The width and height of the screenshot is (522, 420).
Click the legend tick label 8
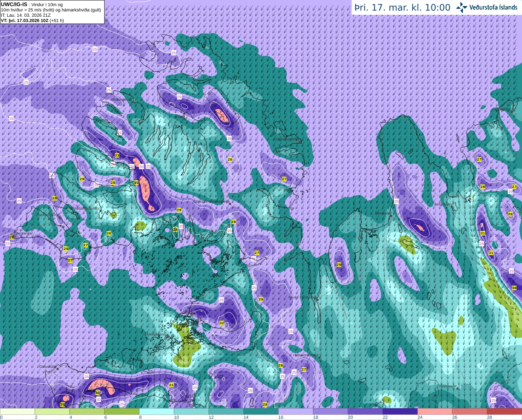(140, 417)
